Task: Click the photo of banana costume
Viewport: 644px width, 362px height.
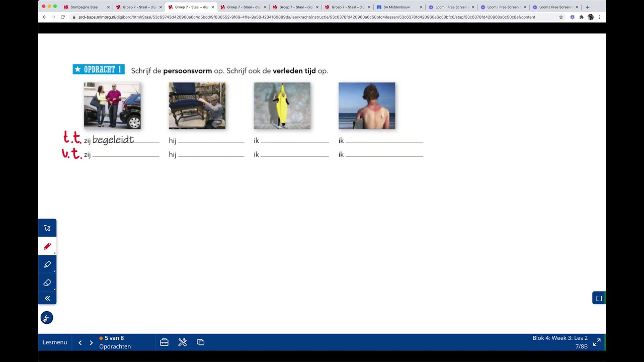Action: coord(282,106)
